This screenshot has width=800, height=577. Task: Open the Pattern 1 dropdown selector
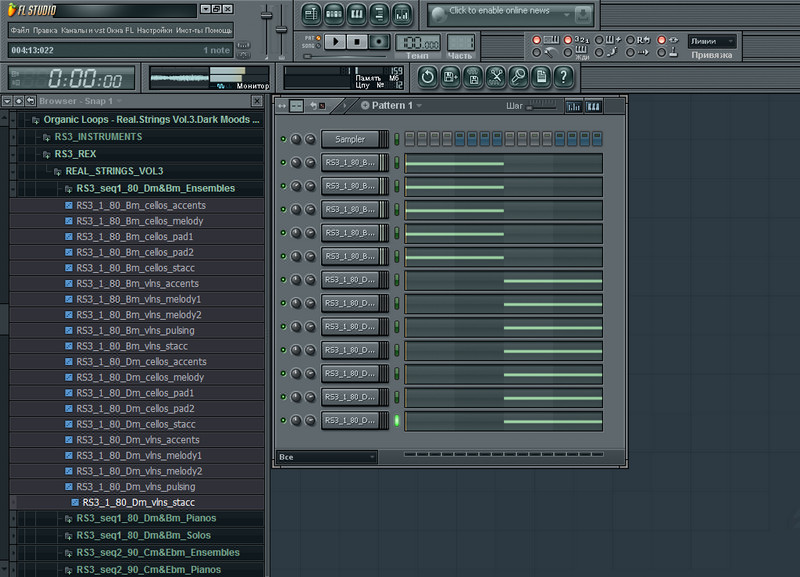pos(391,105)
